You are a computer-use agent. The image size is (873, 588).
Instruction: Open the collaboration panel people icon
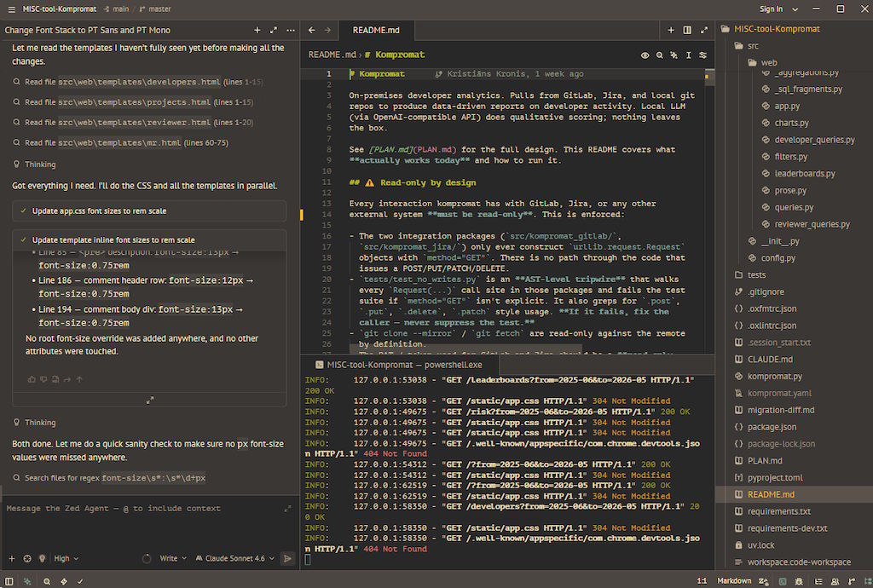(x=835, y=581)
